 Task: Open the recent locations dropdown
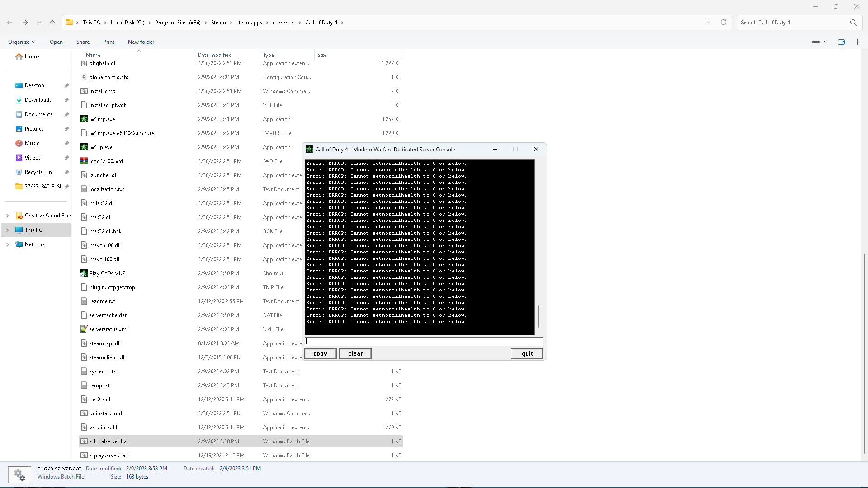[x=39, y=23]
